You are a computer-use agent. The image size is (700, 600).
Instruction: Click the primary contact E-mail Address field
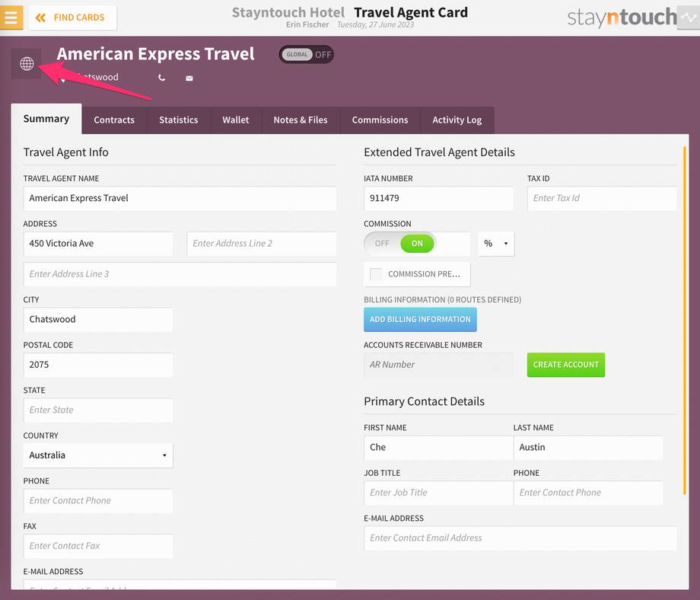520,538
